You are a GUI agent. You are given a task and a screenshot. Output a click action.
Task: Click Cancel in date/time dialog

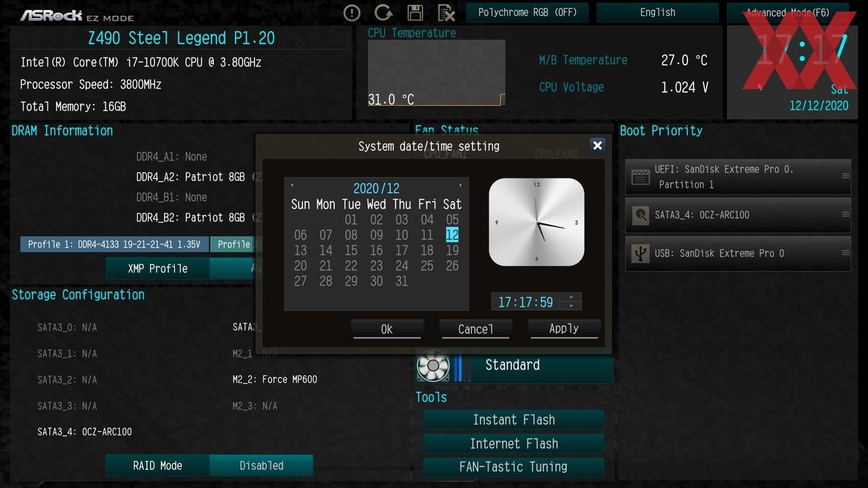(475, 329)
